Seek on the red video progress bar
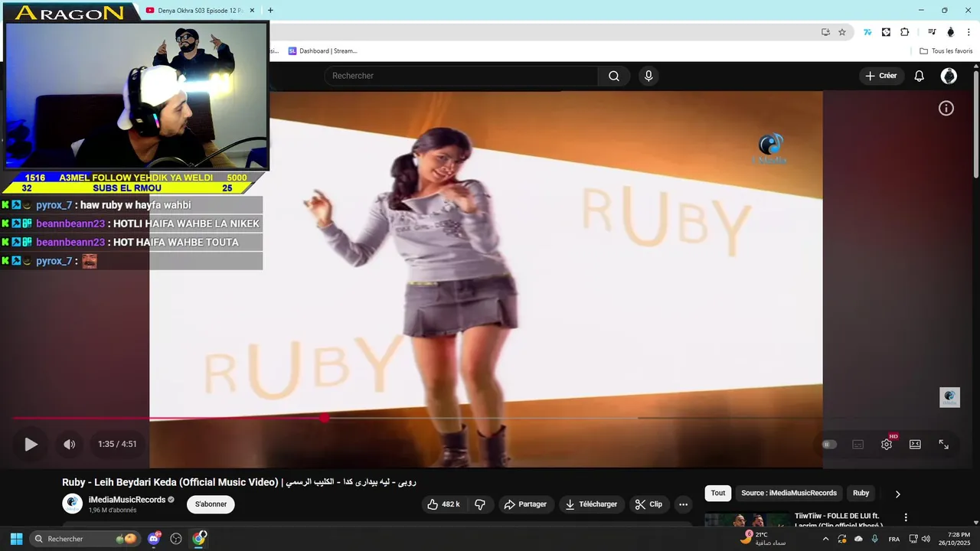This screenshot has width=980, height=551. pos(168,418)
